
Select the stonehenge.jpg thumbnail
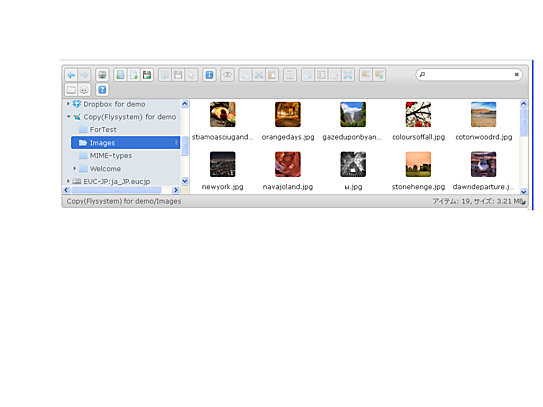pos(418,164)
